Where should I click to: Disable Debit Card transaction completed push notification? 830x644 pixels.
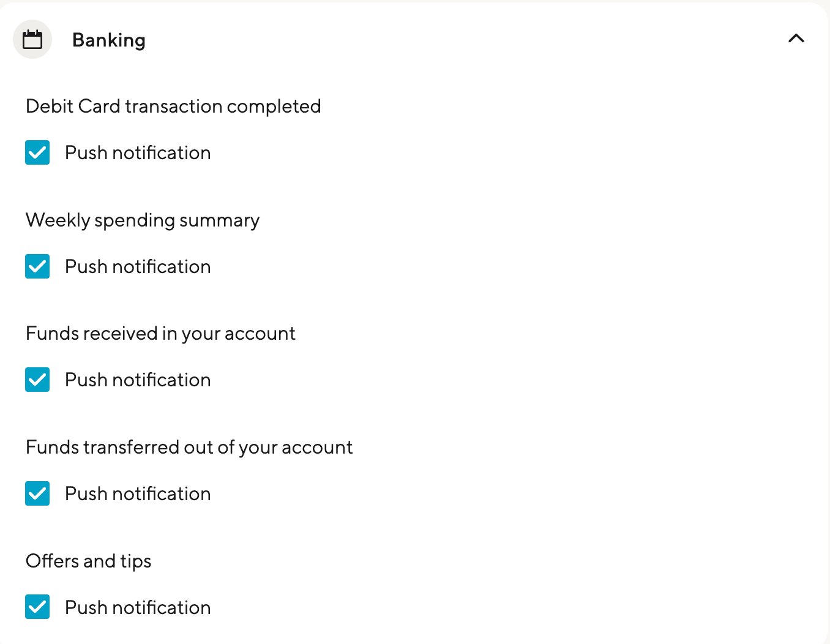coord(37,152)
